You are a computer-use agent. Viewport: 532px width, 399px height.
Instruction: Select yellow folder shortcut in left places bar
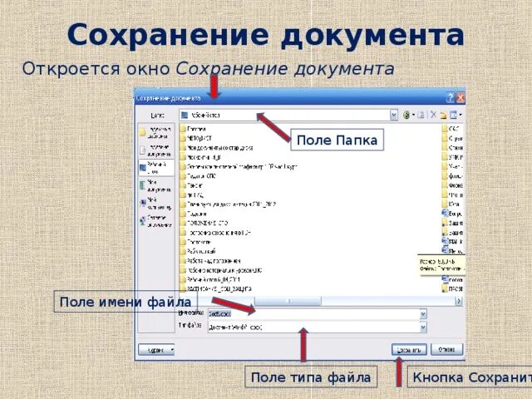tap(156, 132)
